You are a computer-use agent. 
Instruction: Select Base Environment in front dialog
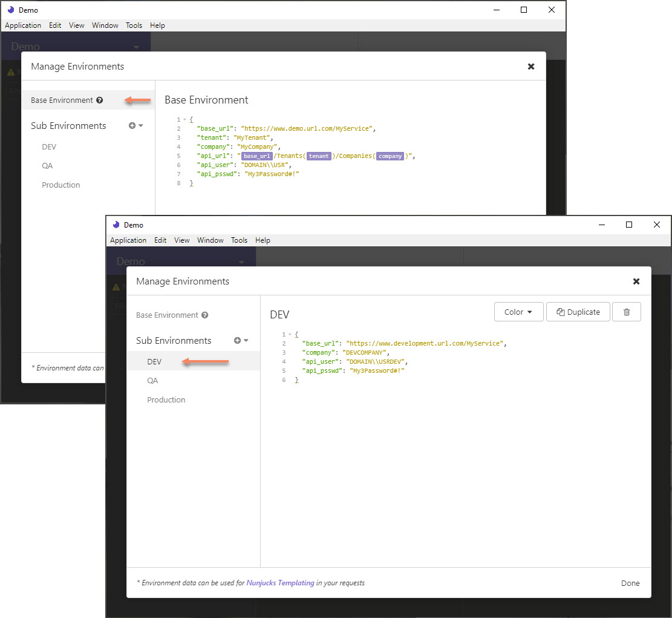(167, 315)
